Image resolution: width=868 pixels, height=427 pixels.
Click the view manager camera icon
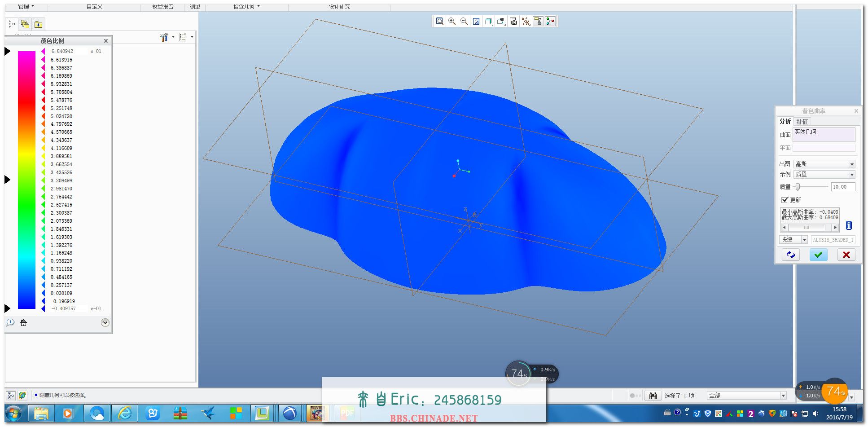click(513, 21)
